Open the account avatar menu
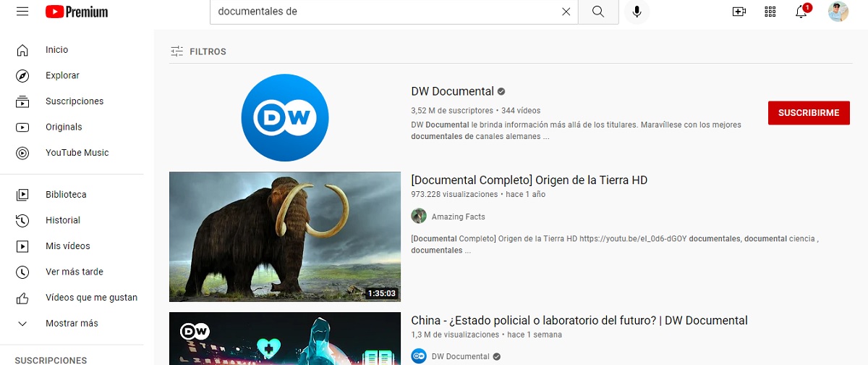 pyautogui.click(x=838, y=12)
